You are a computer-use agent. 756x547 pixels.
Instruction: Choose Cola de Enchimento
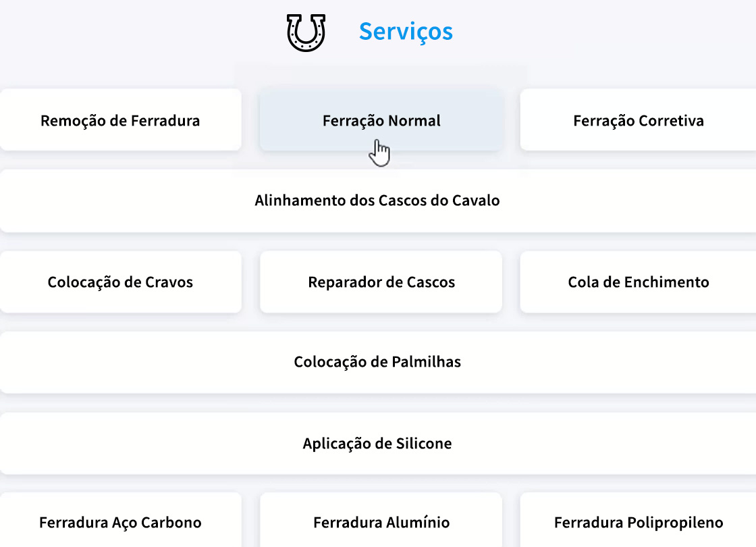(x=638, y=282)
